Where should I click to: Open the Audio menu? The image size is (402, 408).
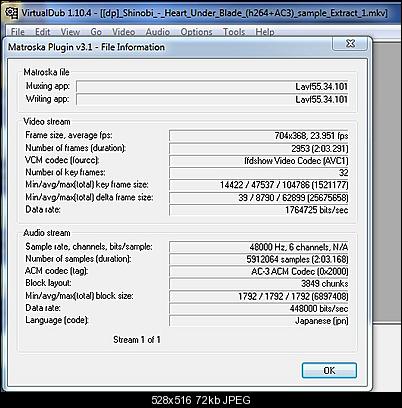158,32
